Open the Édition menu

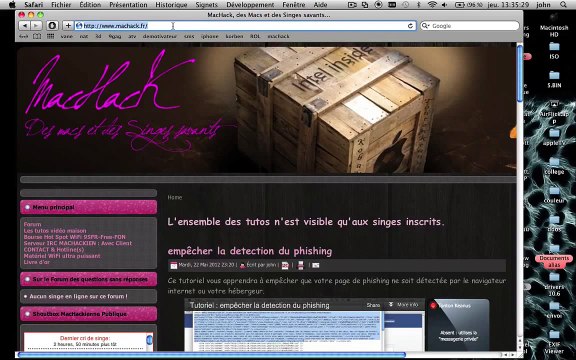[x=90, y=4]
